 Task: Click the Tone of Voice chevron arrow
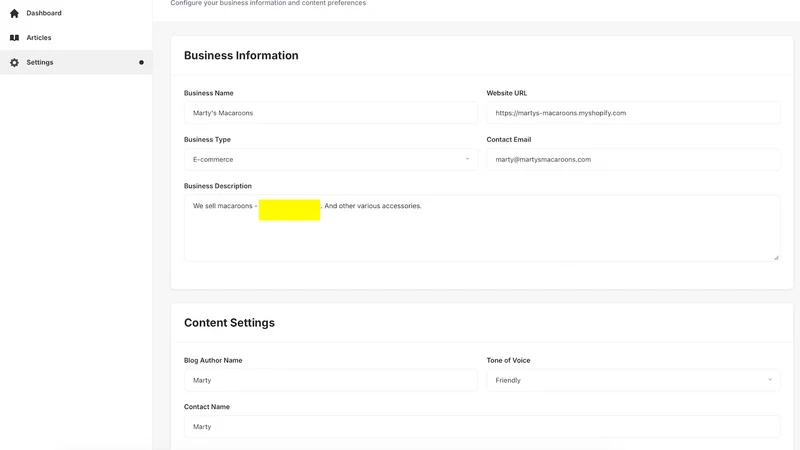(x=770, y=380)
